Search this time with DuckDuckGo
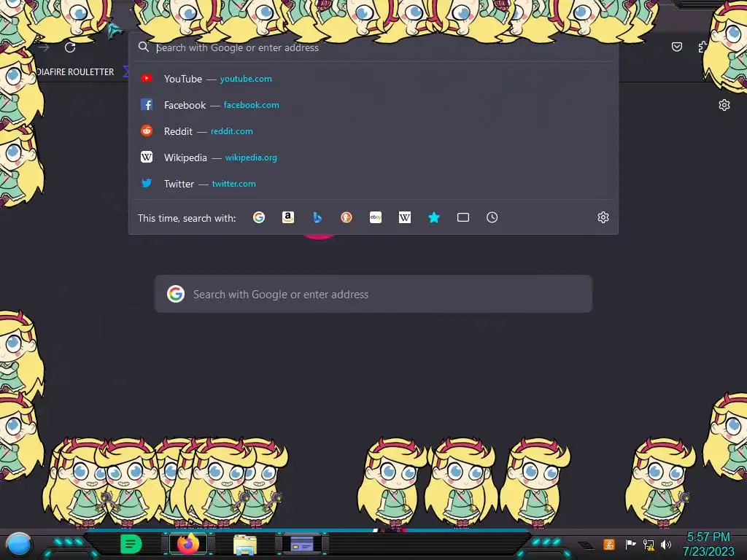Image resolution: width=747 pixels, height=560 pixels. point(347,217)
